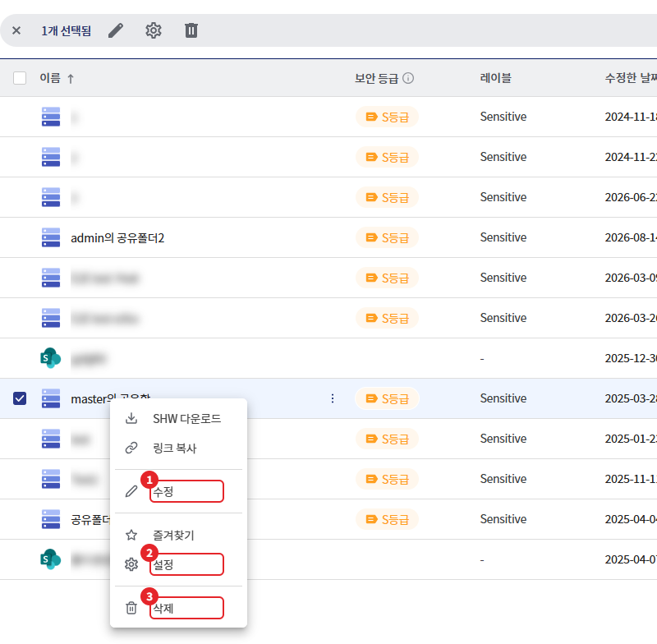Open the admin의 공유폴더2 folder name
This screenshot has width=657, height=644.
tap(117, 238)
